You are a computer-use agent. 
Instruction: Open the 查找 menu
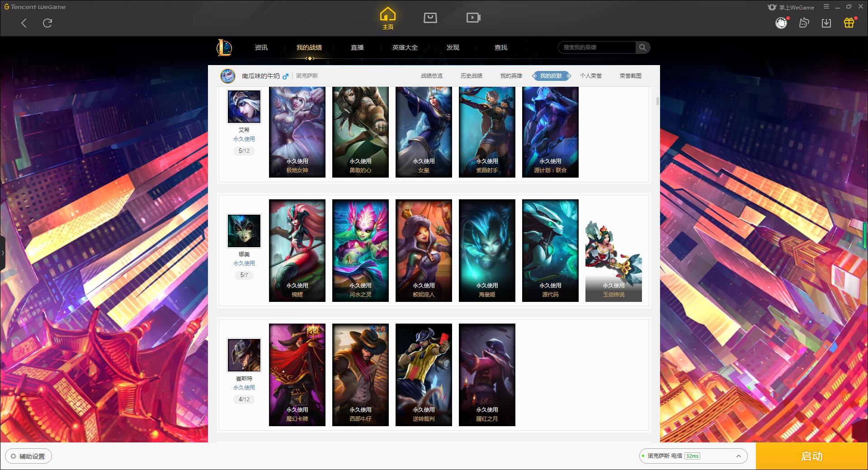coord(501,47)
